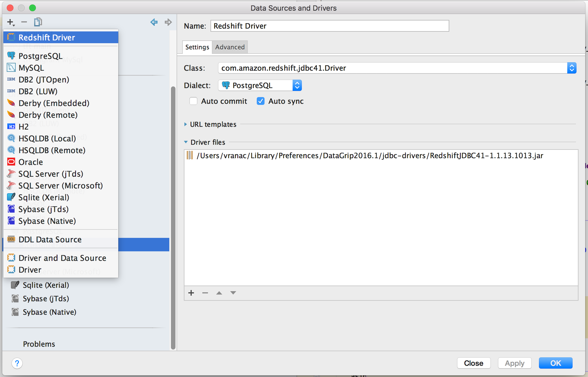Select HSQLDB (Remote) menu entry
This screenshot has width=588, height=377.
click(61, 150)
